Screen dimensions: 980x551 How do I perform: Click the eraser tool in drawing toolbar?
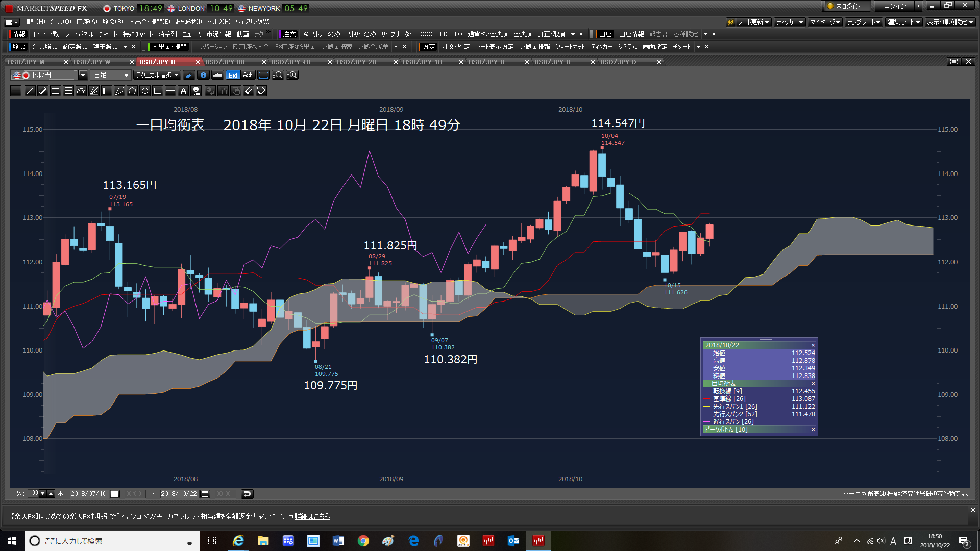249,91
